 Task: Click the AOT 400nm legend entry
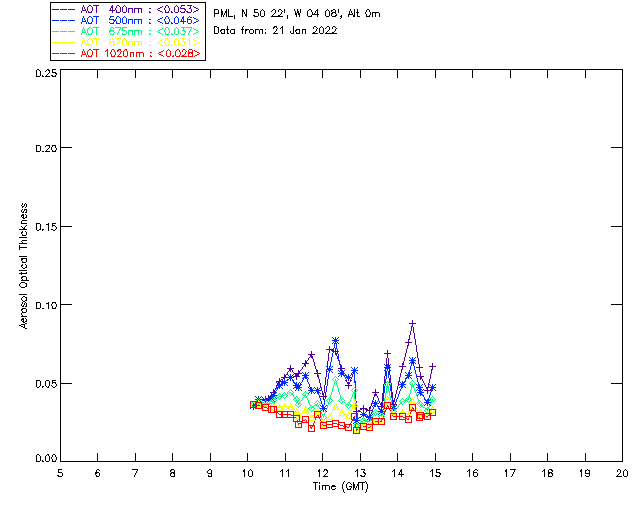click(x=127, y=9)
